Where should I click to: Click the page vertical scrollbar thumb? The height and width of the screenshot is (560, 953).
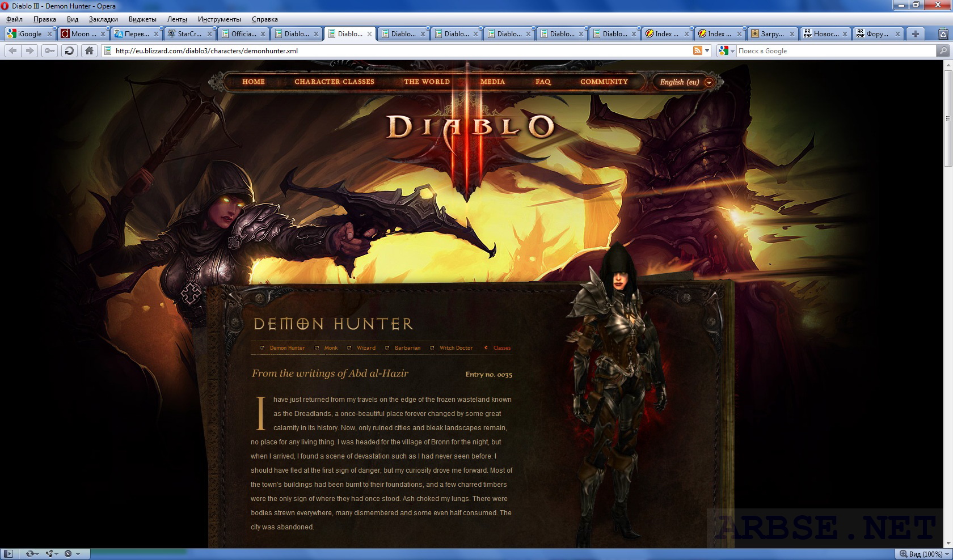pyautogui.click(x=948, y=118)
